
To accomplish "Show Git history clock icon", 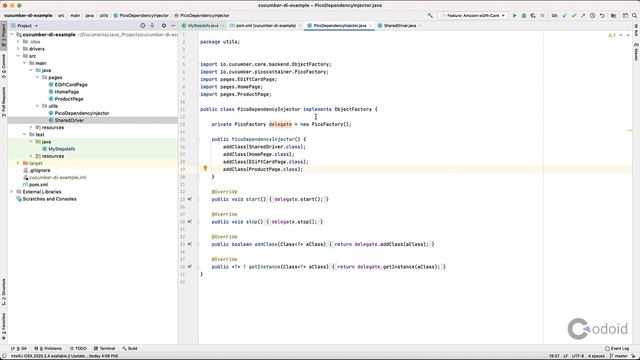I will pos(592,16).
